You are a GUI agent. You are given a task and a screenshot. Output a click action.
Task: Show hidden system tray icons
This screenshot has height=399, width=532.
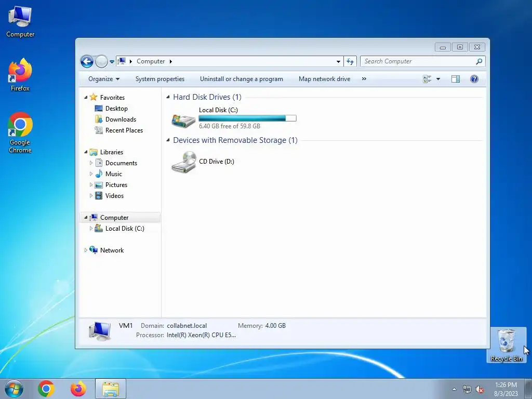pos(454,390)
